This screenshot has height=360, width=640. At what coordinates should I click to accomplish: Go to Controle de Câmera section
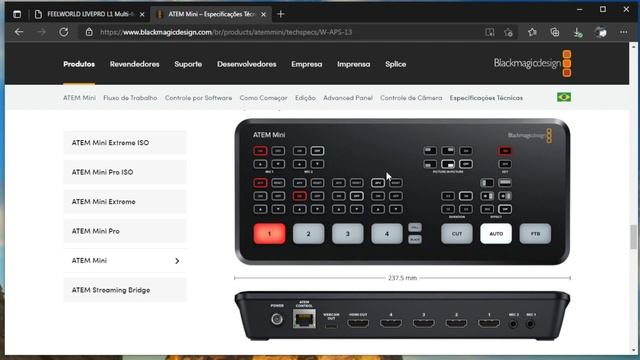(x=411, y=98)
